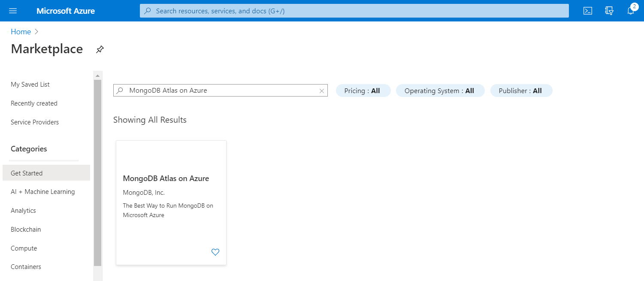Click the Microsoft Azure title
Viewport: 644px width, 281px height.
66,11
